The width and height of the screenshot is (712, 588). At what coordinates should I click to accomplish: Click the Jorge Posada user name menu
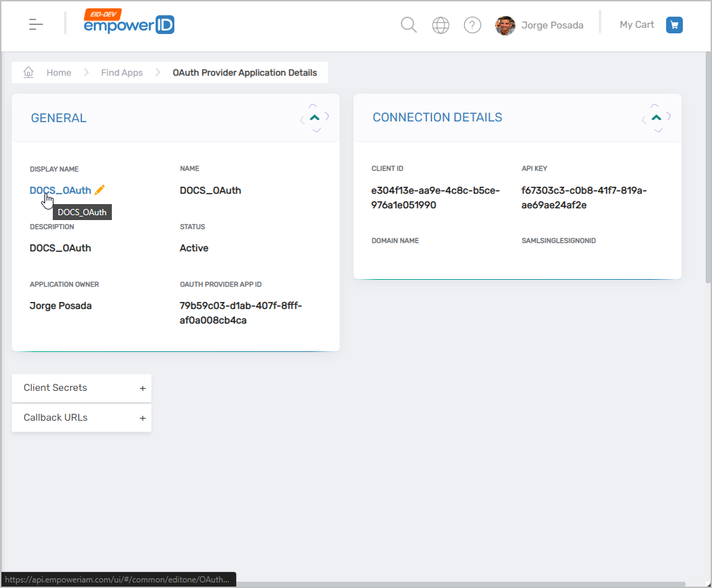pyautogui.click(x=552, y=26)
